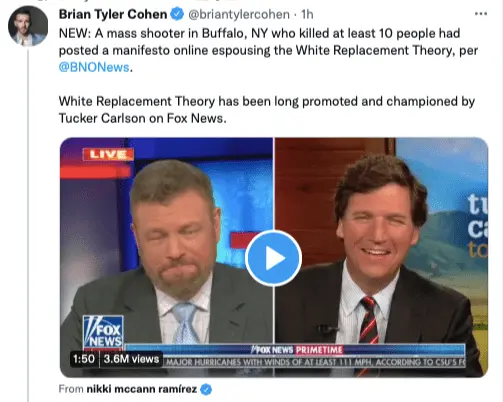Open the right half of the video thumbnail
503x402 pixels.
(x=381, y=257)
